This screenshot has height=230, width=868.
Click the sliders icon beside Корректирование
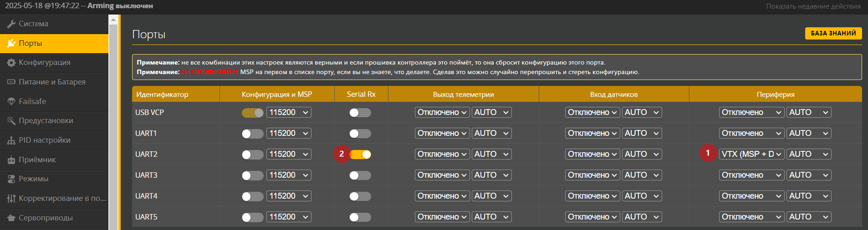[11, 199]
